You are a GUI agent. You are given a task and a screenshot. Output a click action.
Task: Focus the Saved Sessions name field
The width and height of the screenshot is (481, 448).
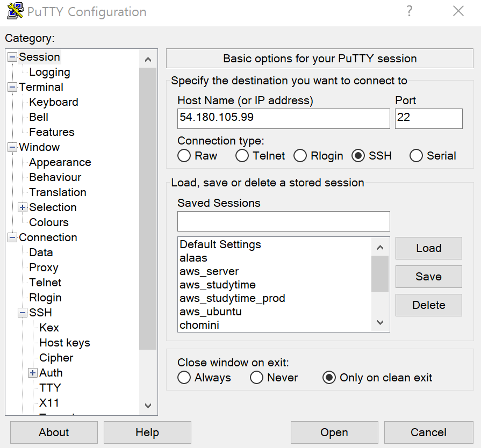pyautogui.click(x=283, y=221)
